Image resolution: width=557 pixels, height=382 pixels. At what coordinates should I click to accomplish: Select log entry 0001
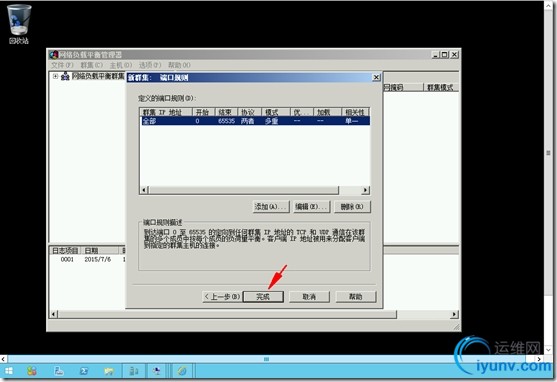click(67, 259)
